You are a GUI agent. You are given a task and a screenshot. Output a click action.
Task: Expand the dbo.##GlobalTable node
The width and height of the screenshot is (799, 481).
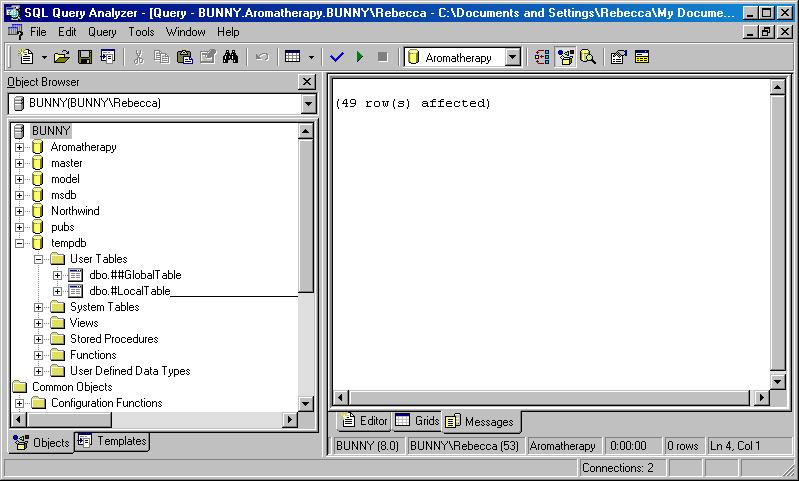pyautogui.click(x=57, y=275)
